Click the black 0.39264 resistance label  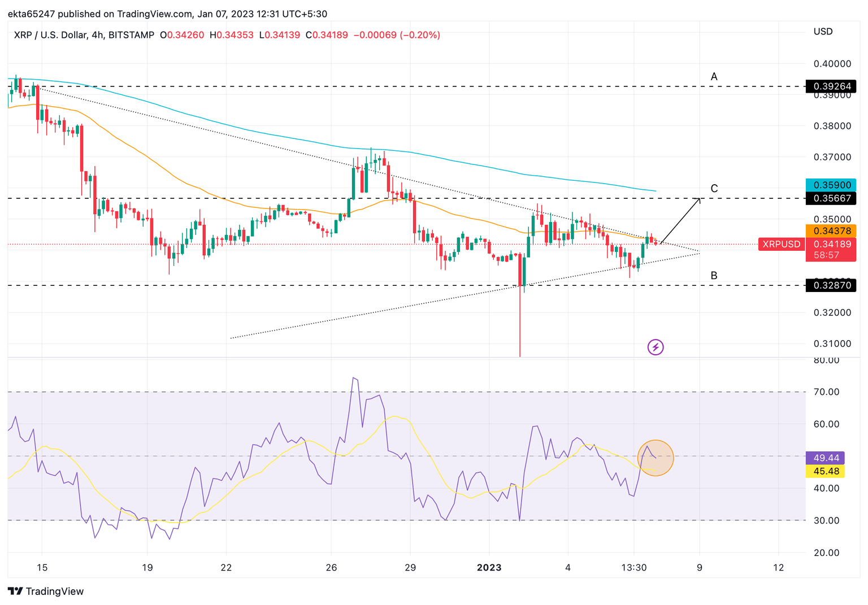pos(831,86)
